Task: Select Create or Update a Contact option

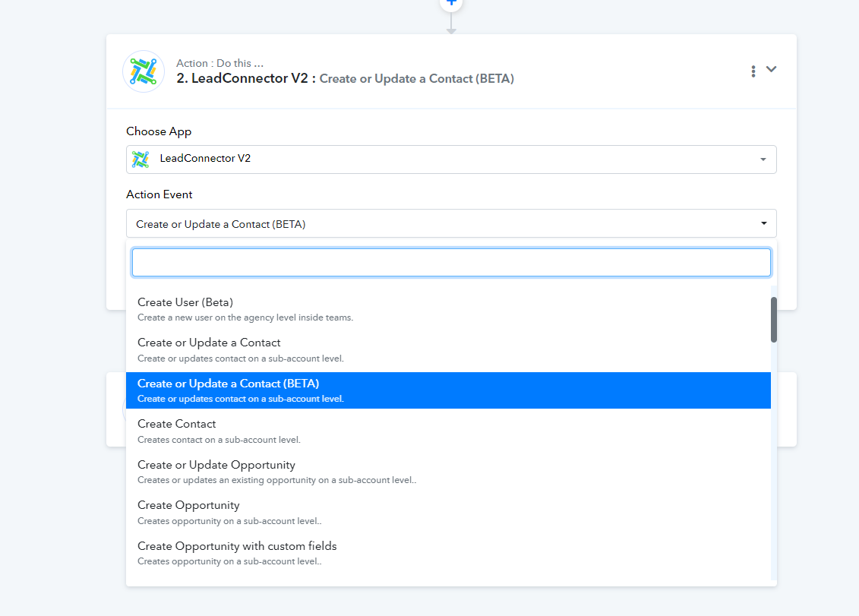Action: click(x=448, y=349)
